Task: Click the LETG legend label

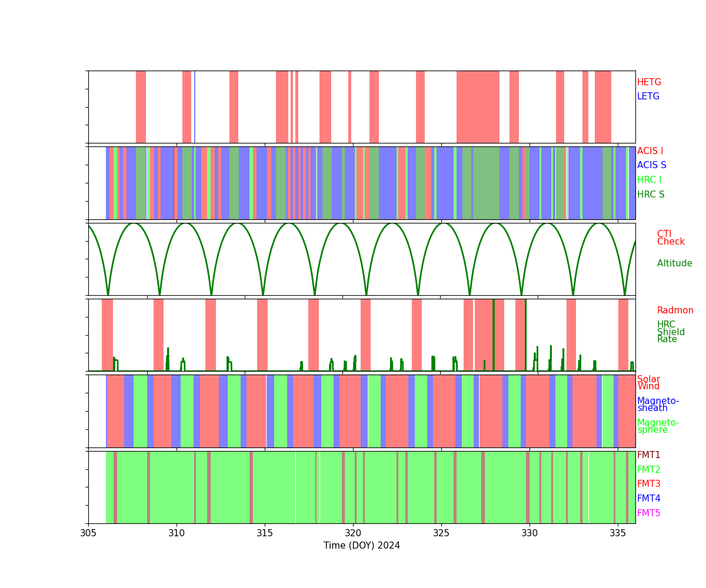Action: point(648,96)
